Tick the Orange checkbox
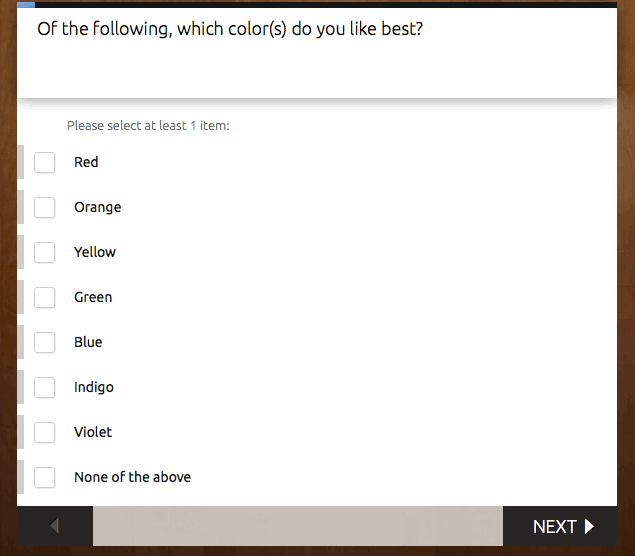 tap(45, 207)
